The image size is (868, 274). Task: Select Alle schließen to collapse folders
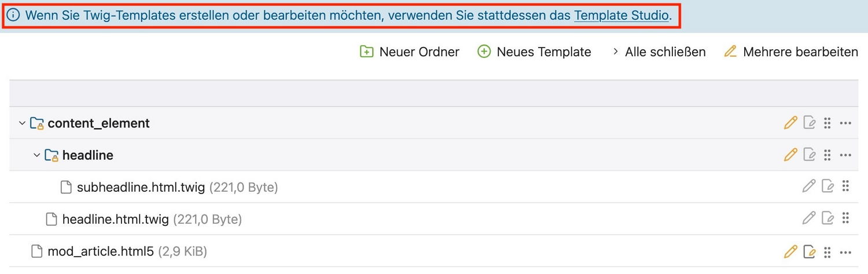coord(659,52)
